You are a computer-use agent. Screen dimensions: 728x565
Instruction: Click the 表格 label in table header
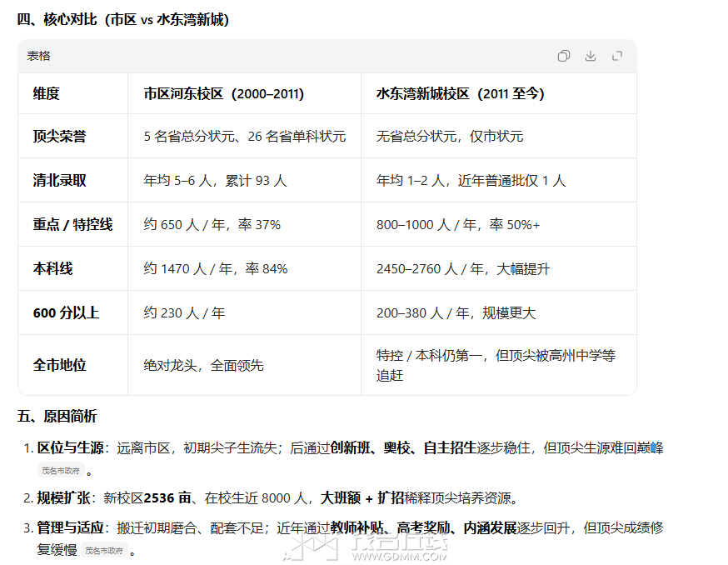[38, 56]
